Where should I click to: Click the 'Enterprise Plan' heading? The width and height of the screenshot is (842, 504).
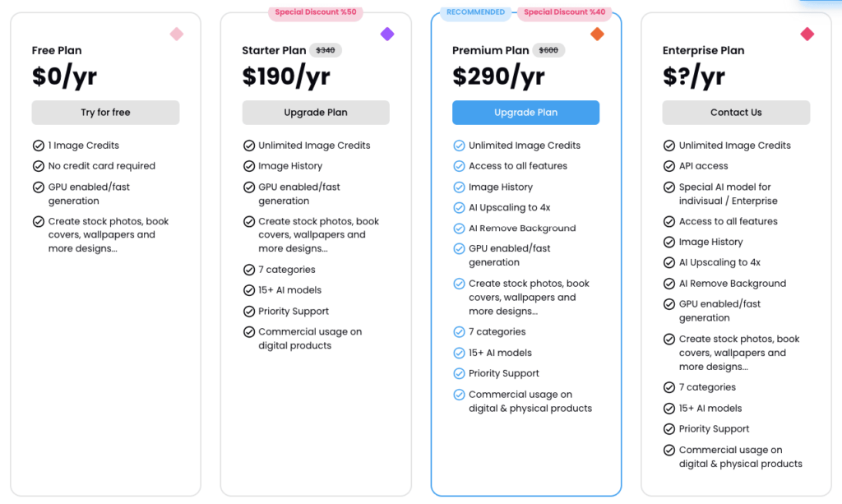pyautogui.click(x=704, y=50)
